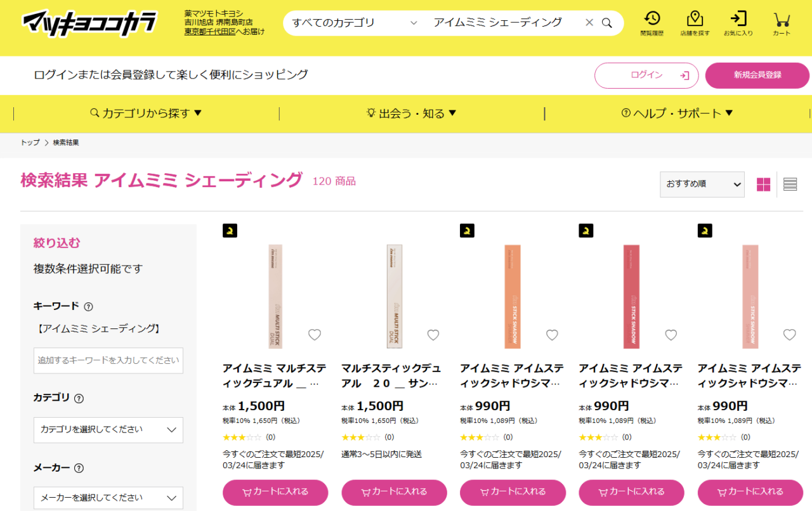Favorite the first マルチスティックデュアル product heart
Image resolution: width=812 pixels, height=511 pixels.
point(315,335)
